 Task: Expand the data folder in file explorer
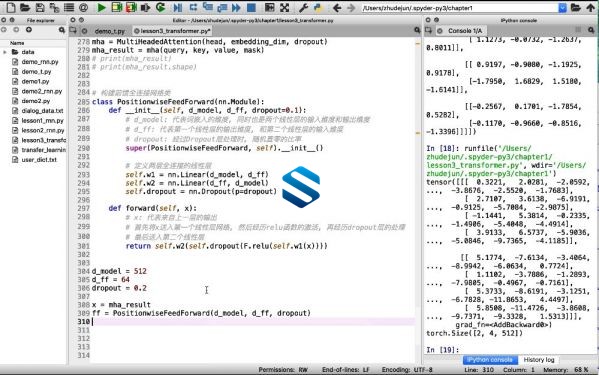5,52
